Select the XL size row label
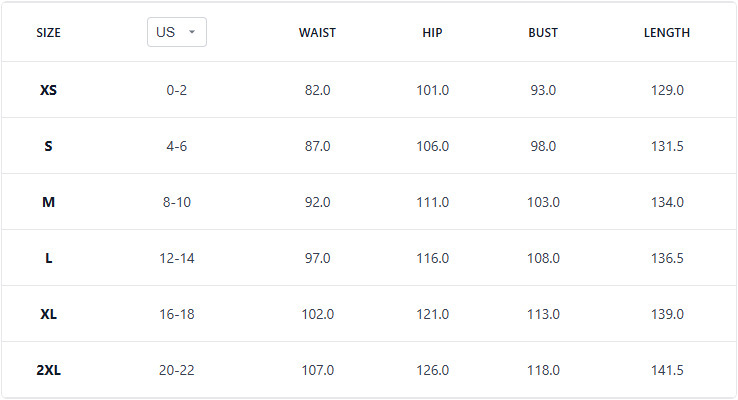Viewport: 738px width, 400px height. tap(48, 314)
